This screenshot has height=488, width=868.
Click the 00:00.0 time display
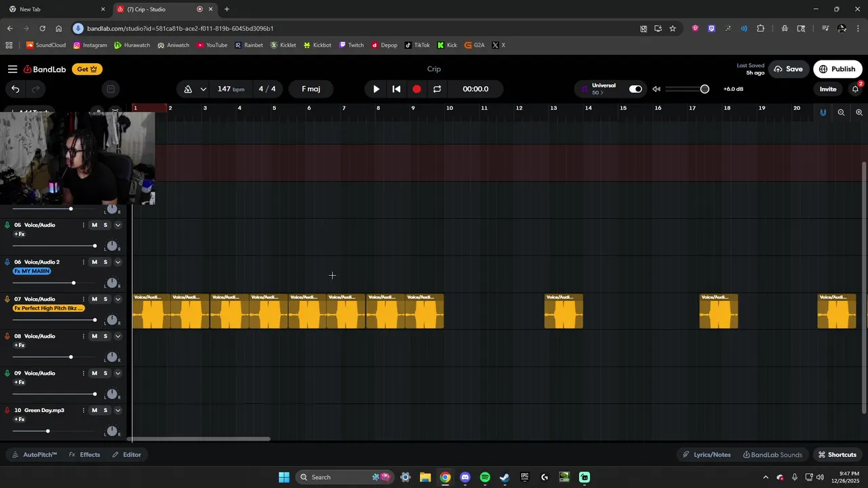(475, 89)
